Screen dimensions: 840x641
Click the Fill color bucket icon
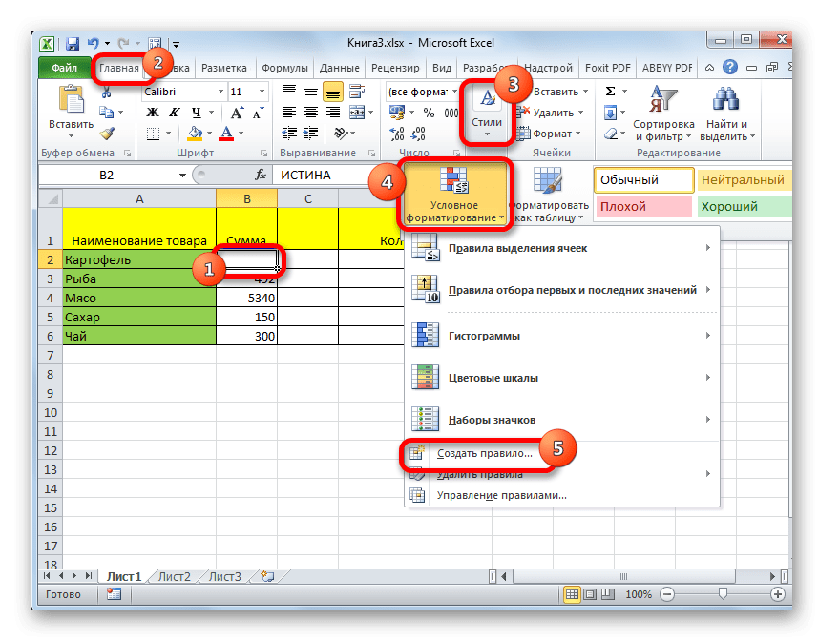[195, 134]
